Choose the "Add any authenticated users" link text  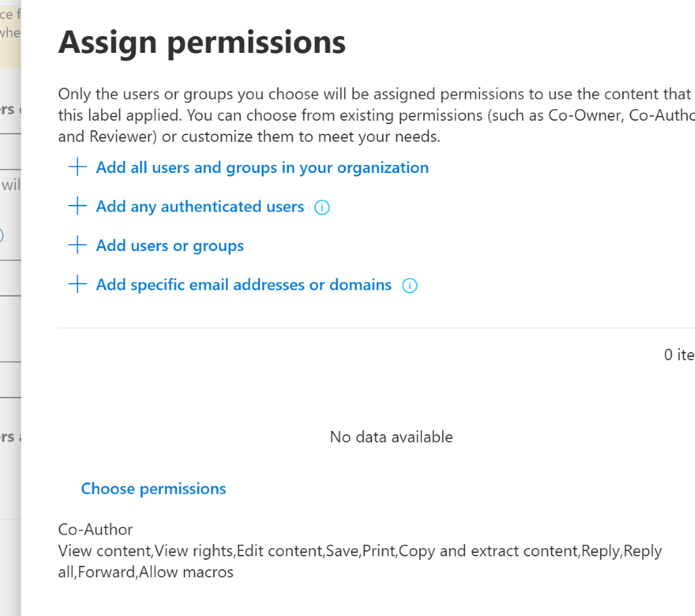click(x=200, y=206)
